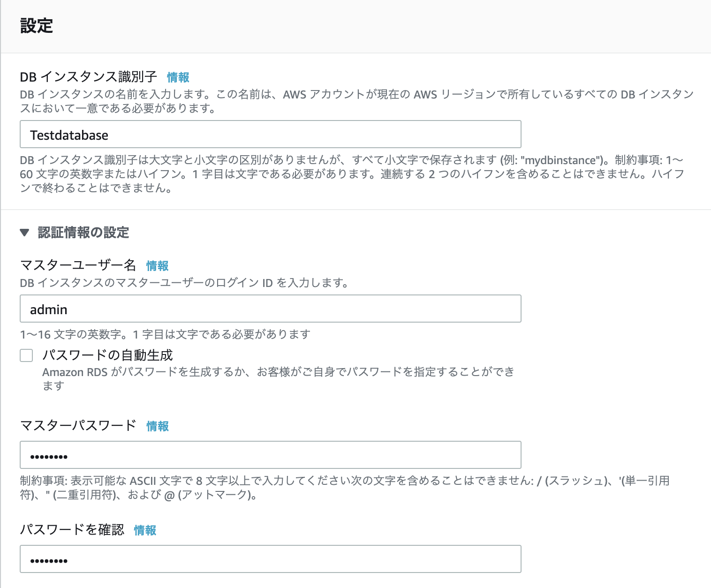Check the automatic password generation option
The height and width of the screenshot is (588, 711).
click(26, 356)
